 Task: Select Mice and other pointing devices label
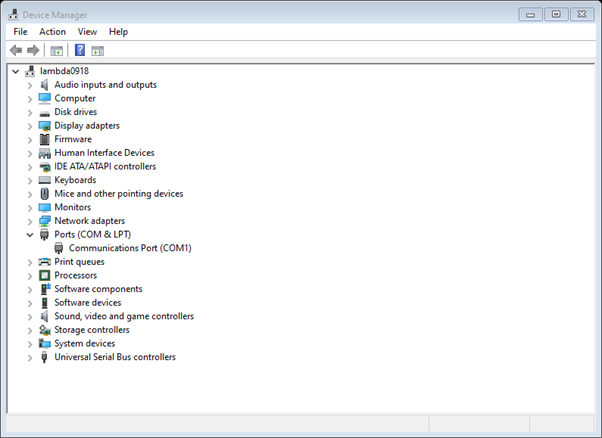pyautogui.click(x=119, y=193)
